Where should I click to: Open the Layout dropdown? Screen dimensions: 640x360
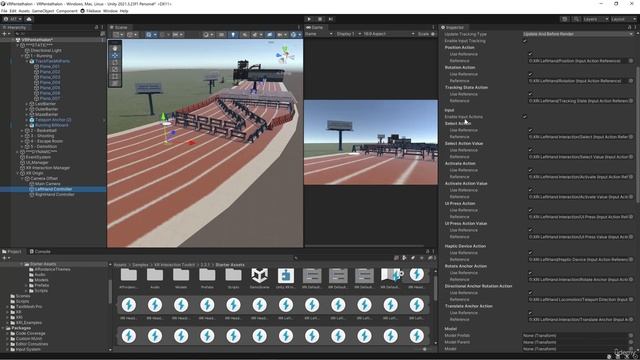point(624,19)
